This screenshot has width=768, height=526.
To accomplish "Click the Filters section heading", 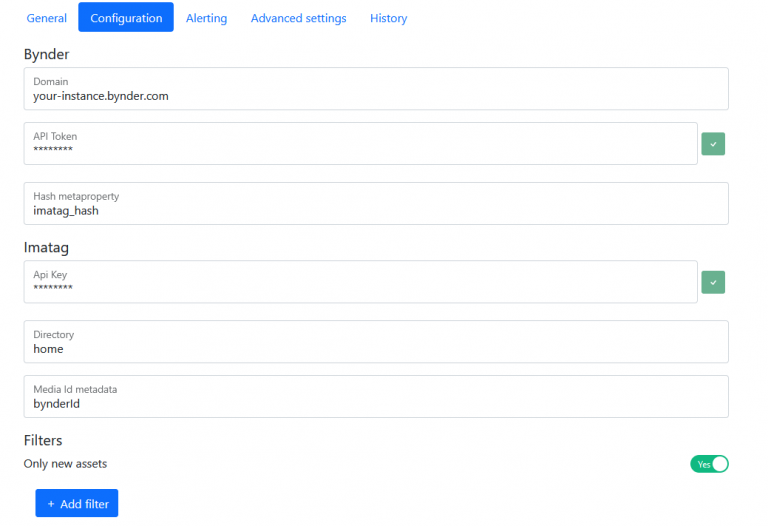I will [x=43, y=440].
